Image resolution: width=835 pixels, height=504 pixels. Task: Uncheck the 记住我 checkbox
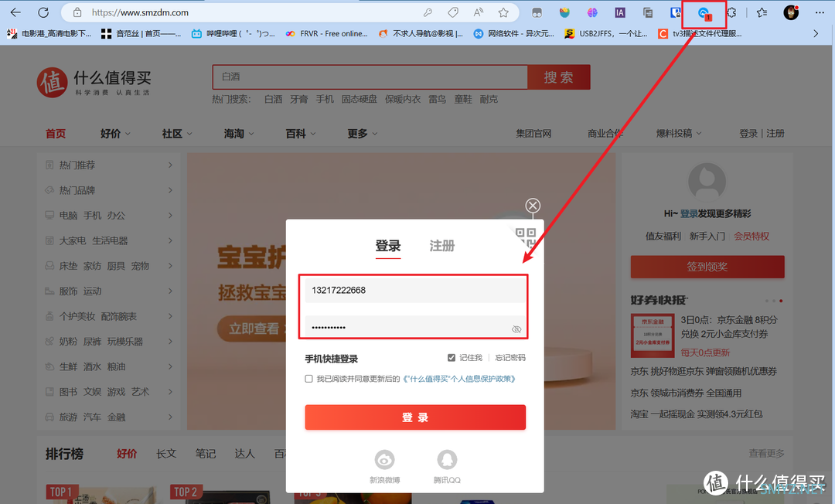451,358
